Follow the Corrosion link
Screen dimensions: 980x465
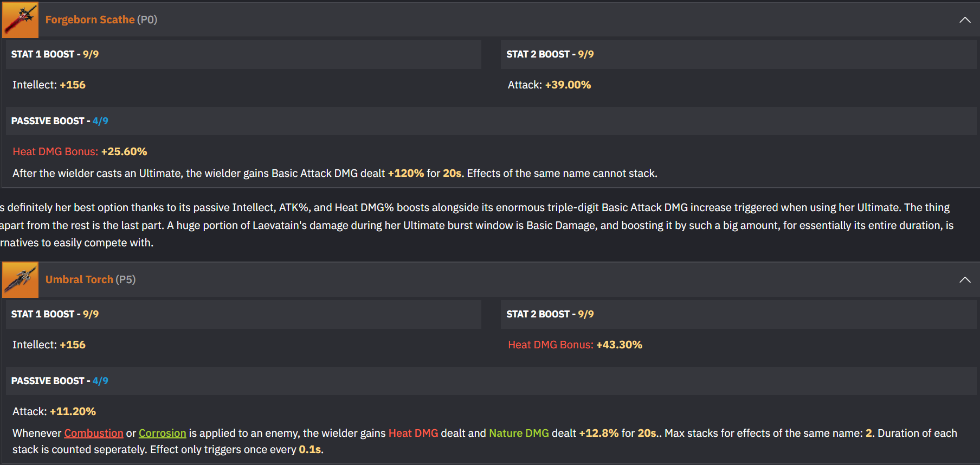(x=162, y=434)
